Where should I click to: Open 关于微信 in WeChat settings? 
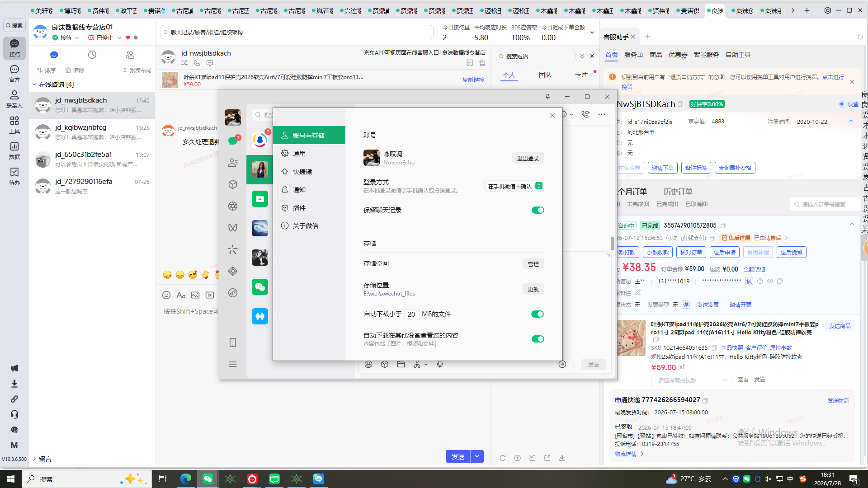coord(309,226)
